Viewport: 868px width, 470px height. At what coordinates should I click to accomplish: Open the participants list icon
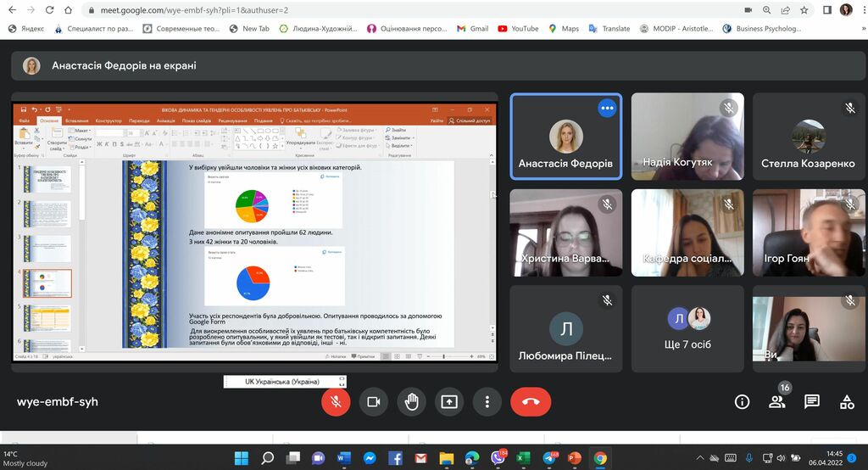pos(776,401)
